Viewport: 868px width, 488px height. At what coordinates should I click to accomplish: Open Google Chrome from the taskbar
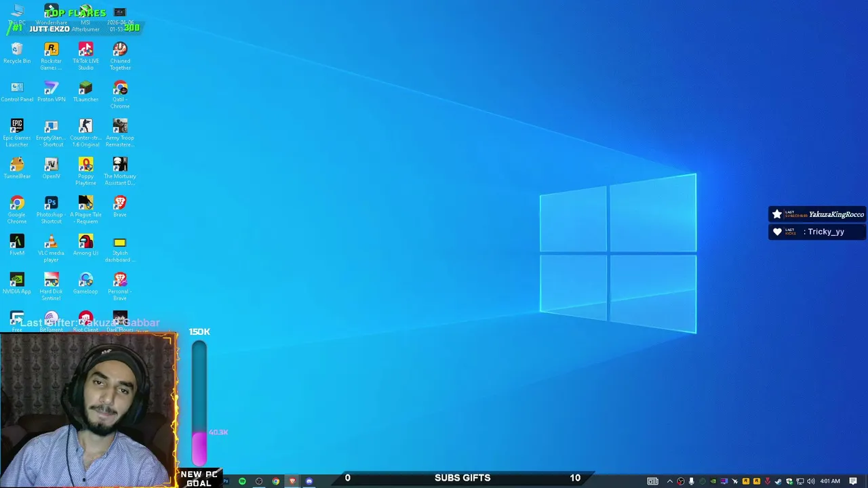pos(276,481)
